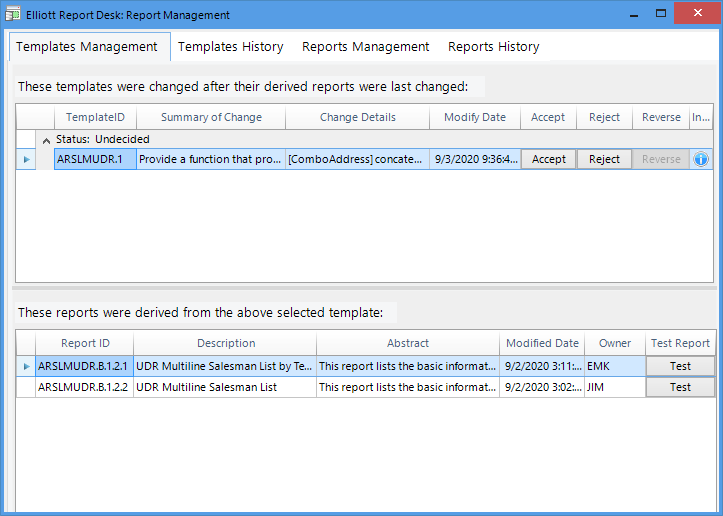Click the Reverse button for ARSLMUDR.1
The height and width of the screenshot is (516, 723).
coord(661,159)
